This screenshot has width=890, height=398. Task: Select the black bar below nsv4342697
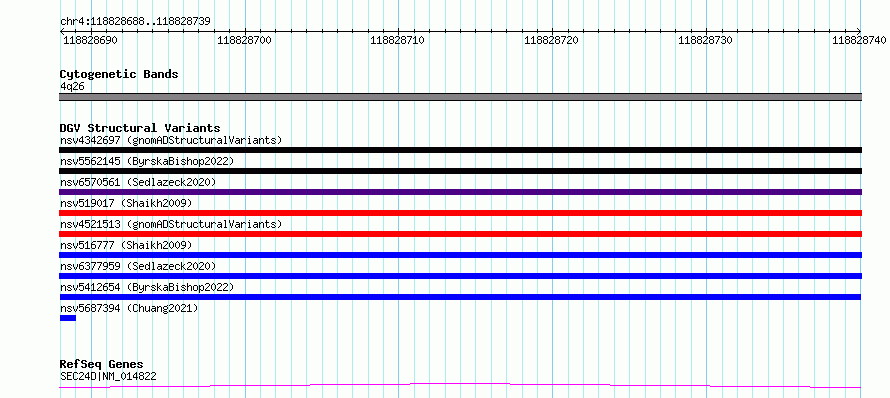[x=460, y=150]
